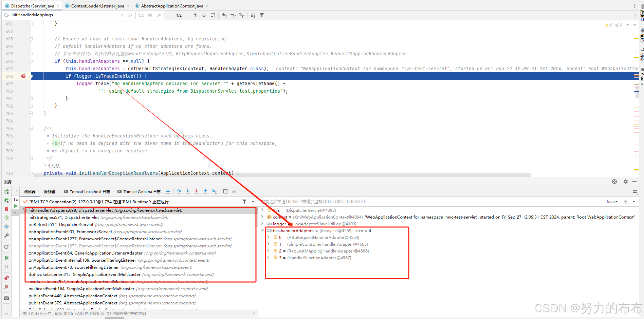Toggle Regex (.*) search option
The image size is (644, 319).
pos(159,15)
